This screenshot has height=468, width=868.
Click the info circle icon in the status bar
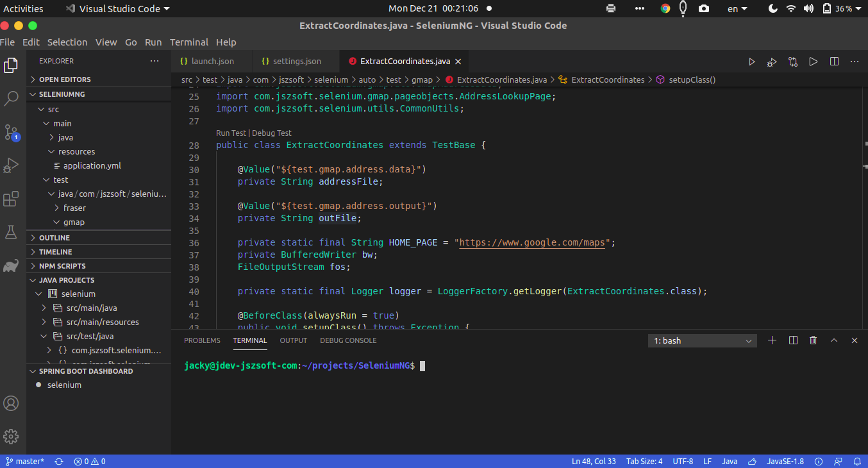coord(818,461)
